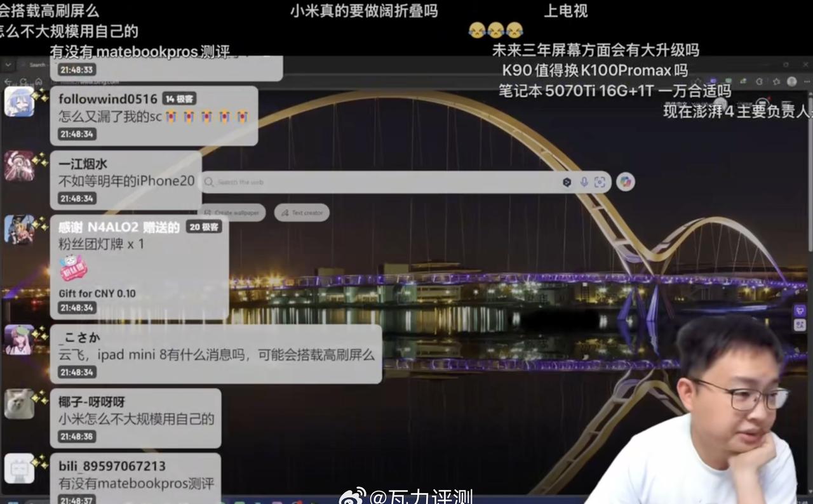Viewport: 813px width, 504px height.
Task: Click username 一江烟水 in chat
Action: [x=83, y=164]
